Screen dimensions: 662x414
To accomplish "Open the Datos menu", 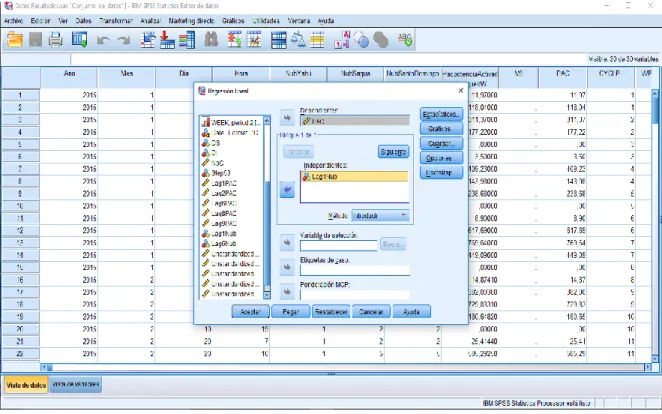I will 84,21.
